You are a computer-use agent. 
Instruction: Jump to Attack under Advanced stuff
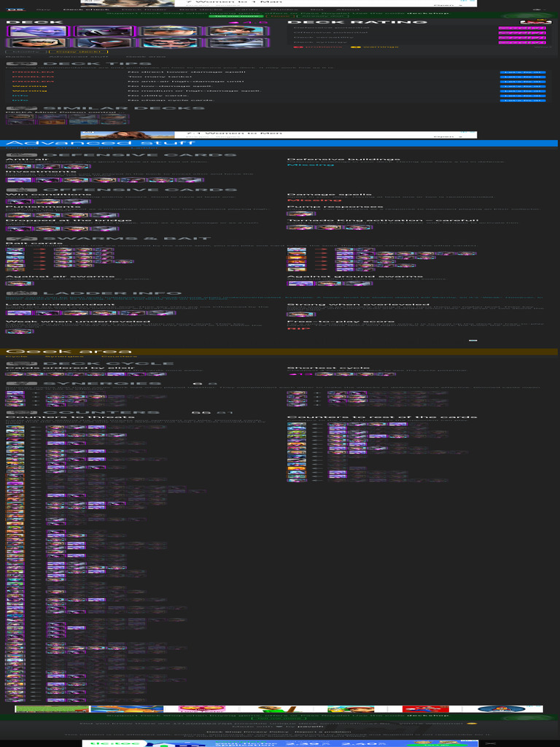point(69,148)
